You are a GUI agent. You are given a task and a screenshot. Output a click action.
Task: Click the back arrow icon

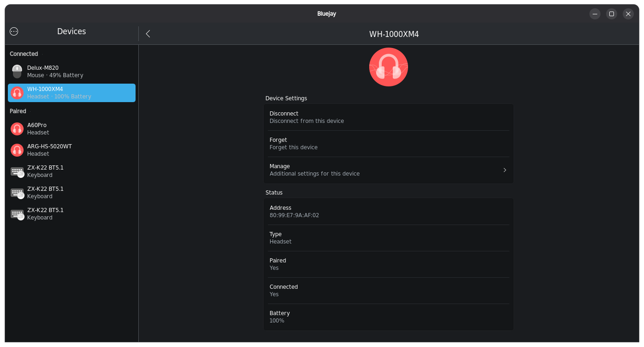[148, 34]
